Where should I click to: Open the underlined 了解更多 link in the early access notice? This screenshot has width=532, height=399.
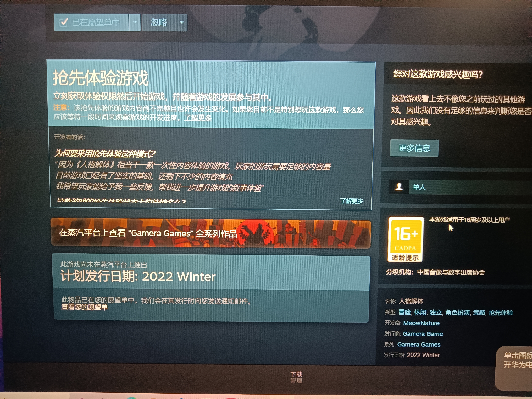tap(198, 118)
